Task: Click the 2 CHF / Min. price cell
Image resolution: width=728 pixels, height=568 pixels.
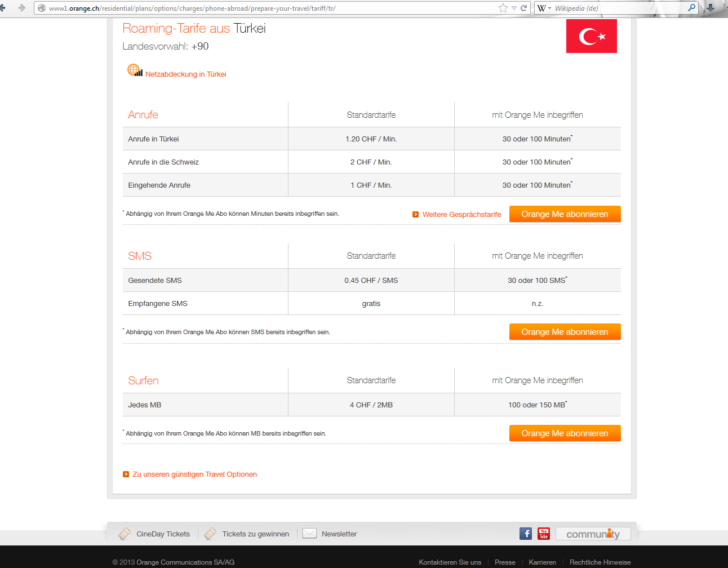Action: click(x=371, y=162)
